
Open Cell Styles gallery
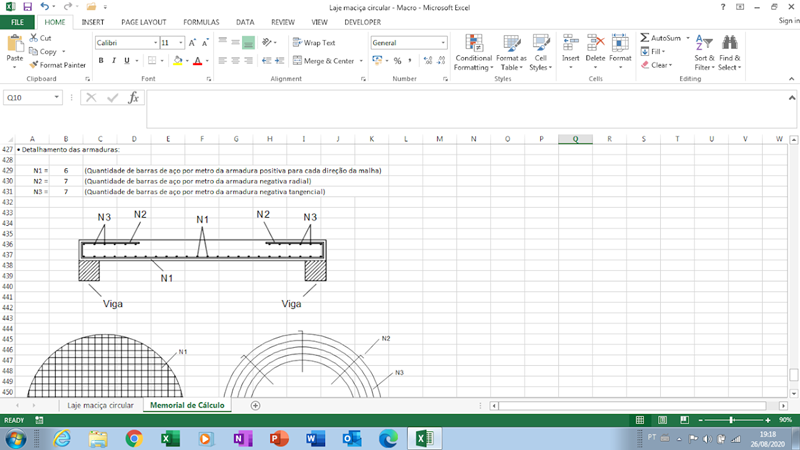coord(541,53)
